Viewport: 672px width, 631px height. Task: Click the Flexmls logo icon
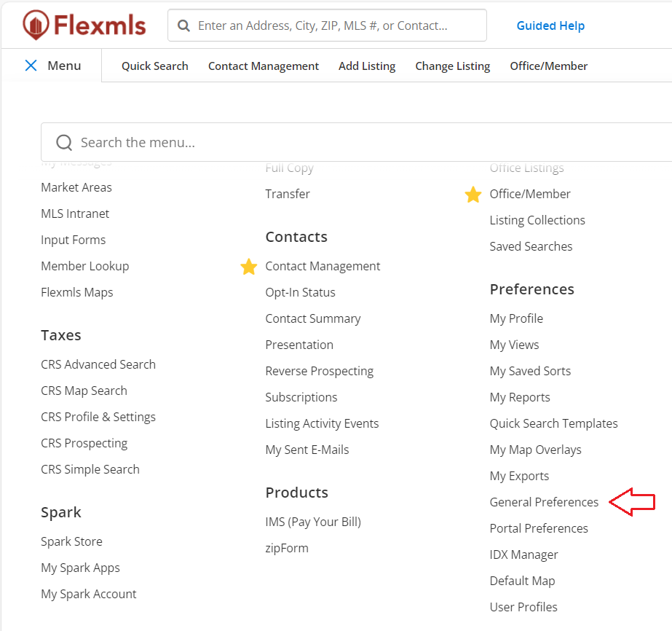tap(33, 26)
